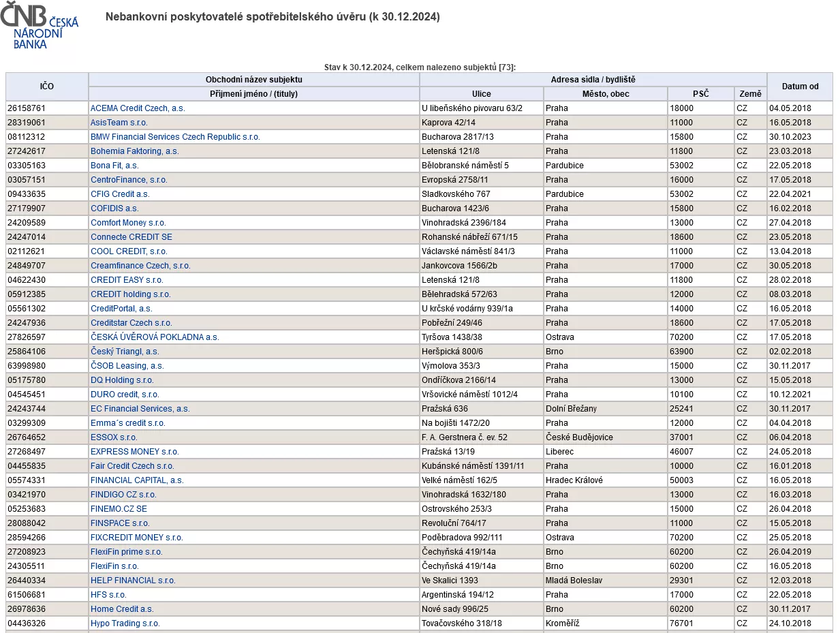Image resolution: width=840 pixels, height=633 pixels.
Task: Click the postal code 25241
Action: [x=681, y=409]
